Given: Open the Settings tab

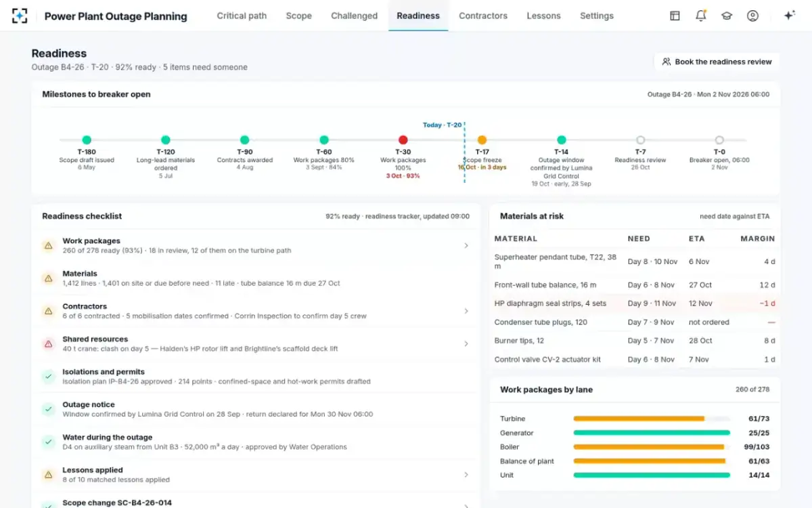Looking at the screenshot, I should click(597, 16).
